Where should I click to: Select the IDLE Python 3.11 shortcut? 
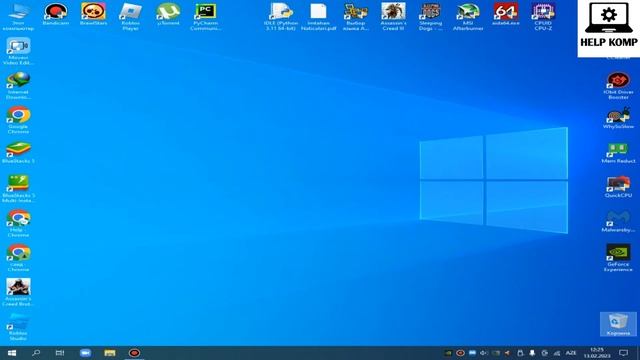[280, 17]
